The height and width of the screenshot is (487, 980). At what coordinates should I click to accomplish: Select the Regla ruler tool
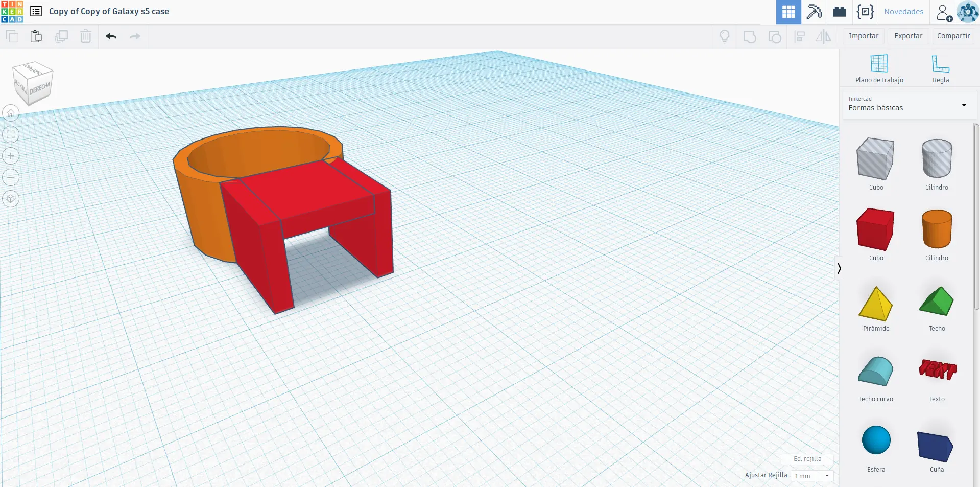tap(941, 68)
